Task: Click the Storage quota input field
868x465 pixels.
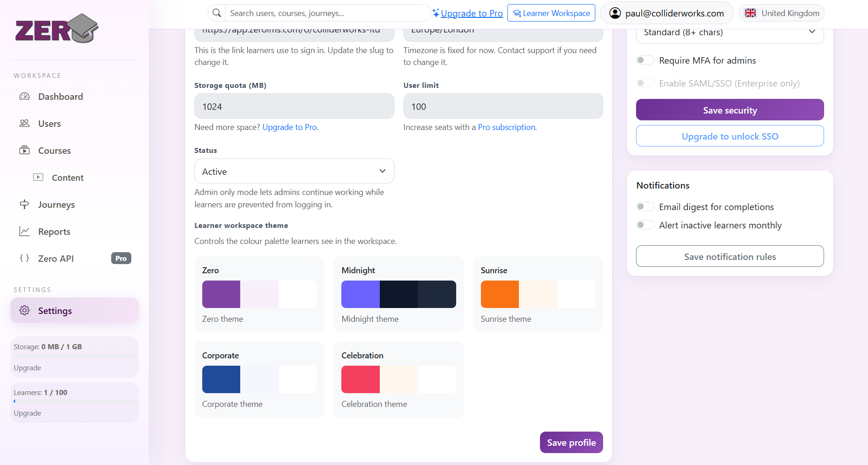Action: coord(294,107)
